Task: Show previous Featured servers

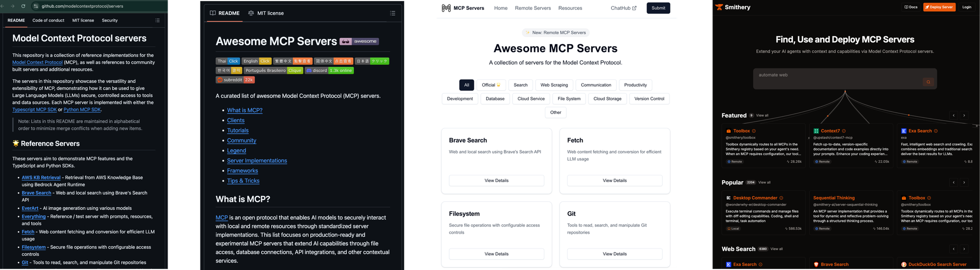Action: pos(954,115)
